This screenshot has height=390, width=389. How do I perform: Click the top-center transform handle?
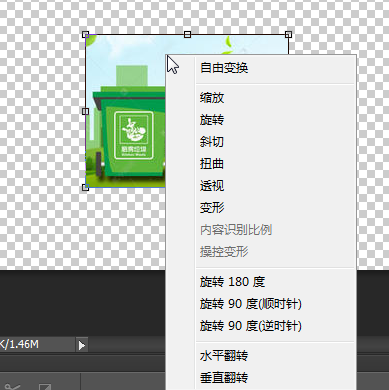tap(187, 34)
